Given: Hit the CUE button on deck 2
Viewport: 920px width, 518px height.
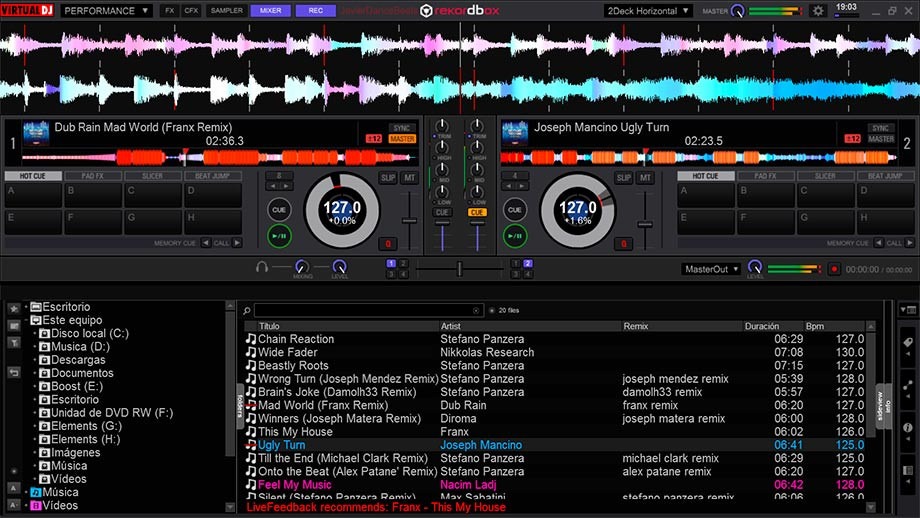Looking at the screenshot, I should tap(515, 209).
